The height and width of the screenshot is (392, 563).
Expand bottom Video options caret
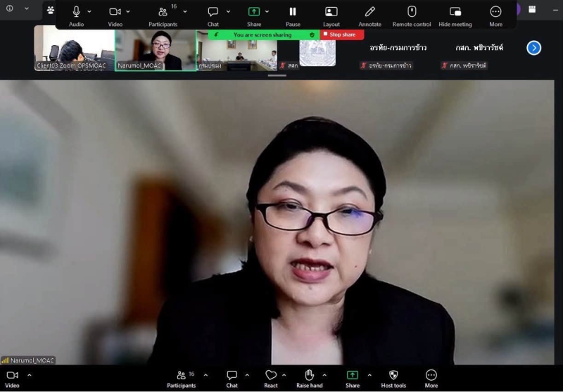coord(30,375)
